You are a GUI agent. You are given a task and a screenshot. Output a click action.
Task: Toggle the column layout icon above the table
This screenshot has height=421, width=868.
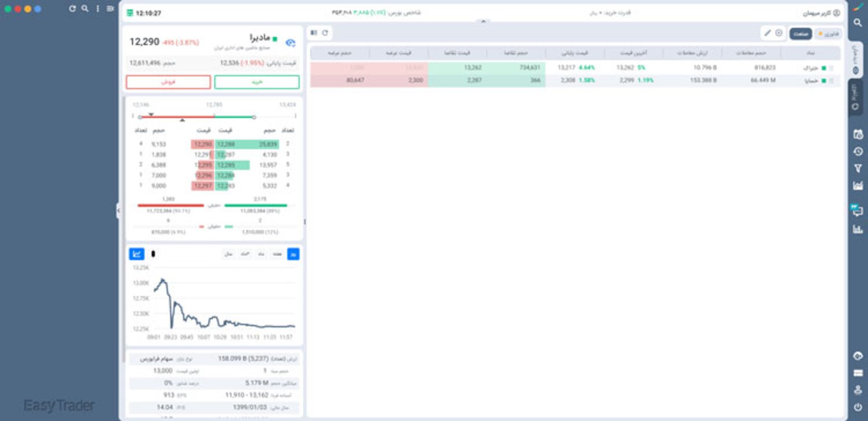[314, 33]
